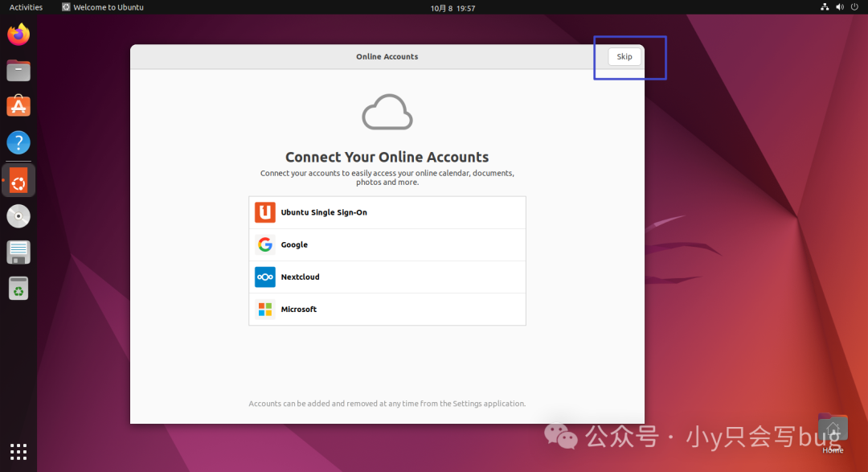This screenshot has height=472, width=868.
Task: Click the Ubuntu Single Sign-On logo icon
Action: (x=265, y=211)
